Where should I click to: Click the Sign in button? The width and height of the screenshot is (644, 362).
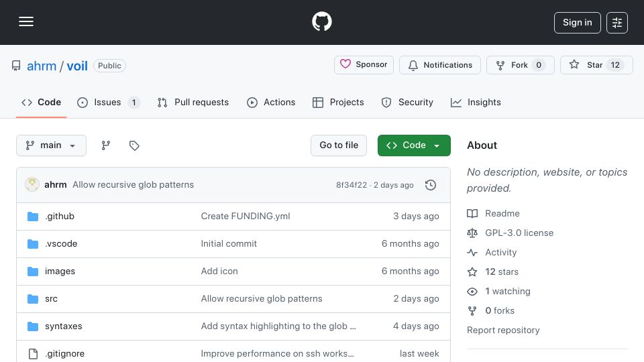(x=577, y=23)
